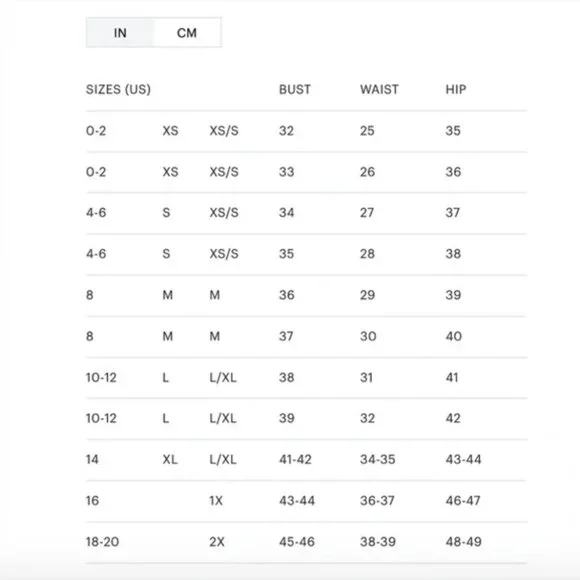Click the WAIST column header
This screenshot has height=580, width=580.
tap(380, 90)
